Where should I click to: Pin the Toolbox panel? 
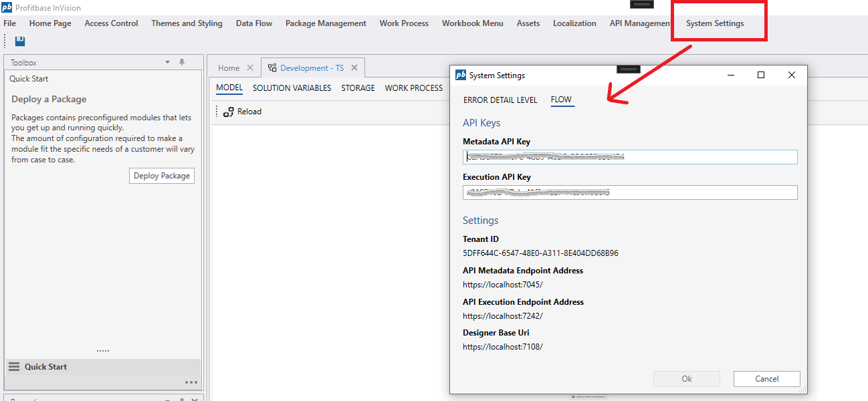point(182,62)
